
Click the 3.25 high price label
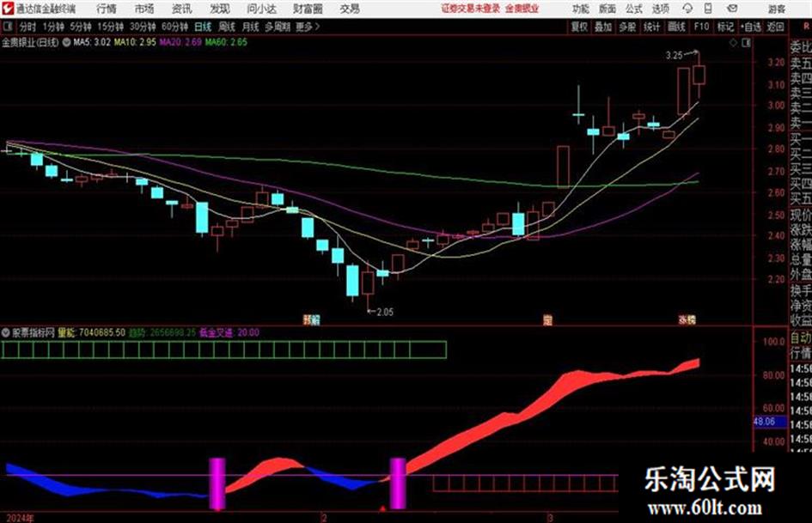675,55
